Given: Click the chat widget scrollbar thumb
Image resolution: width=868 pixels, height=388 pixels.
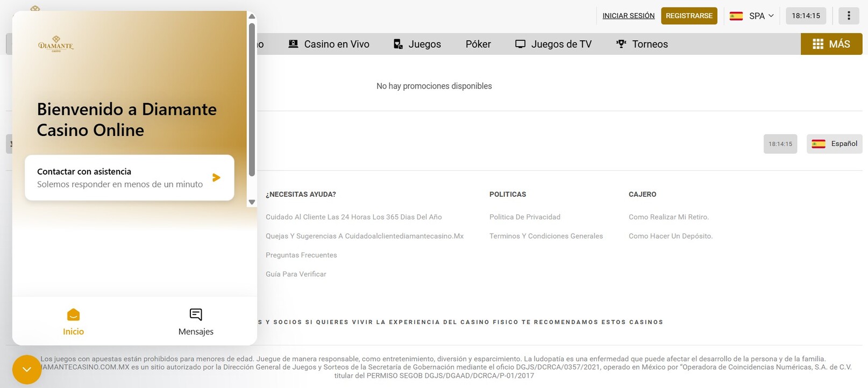Looking at the screenshot, I should click(x=252, y=99).
